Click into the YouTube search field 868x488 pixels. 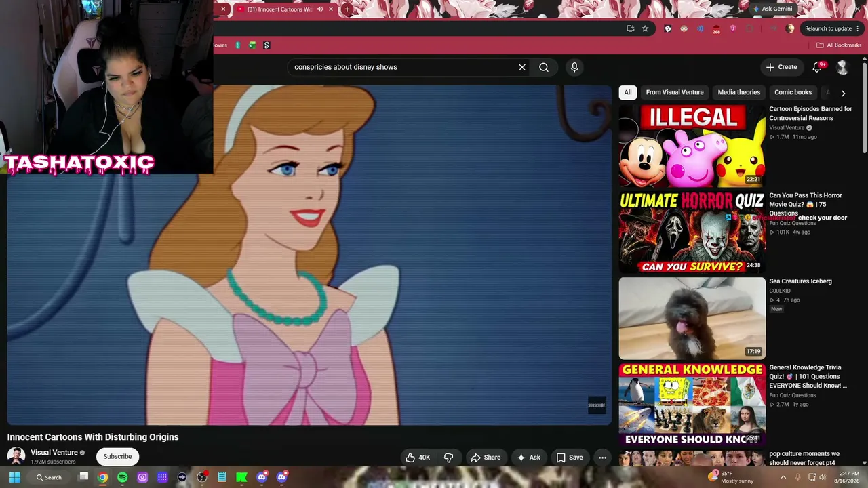403,67
